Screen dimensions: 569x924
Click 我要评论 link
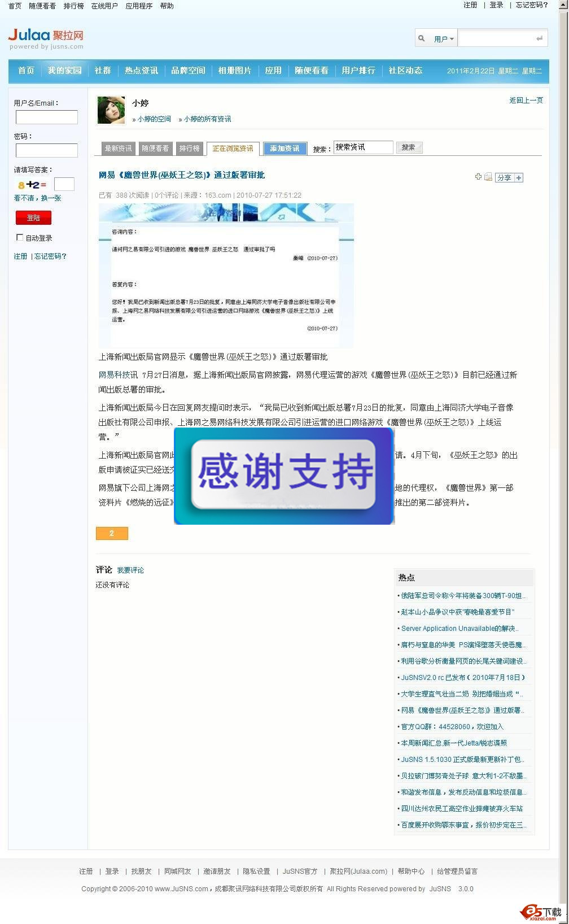click(x=130, y=570)
